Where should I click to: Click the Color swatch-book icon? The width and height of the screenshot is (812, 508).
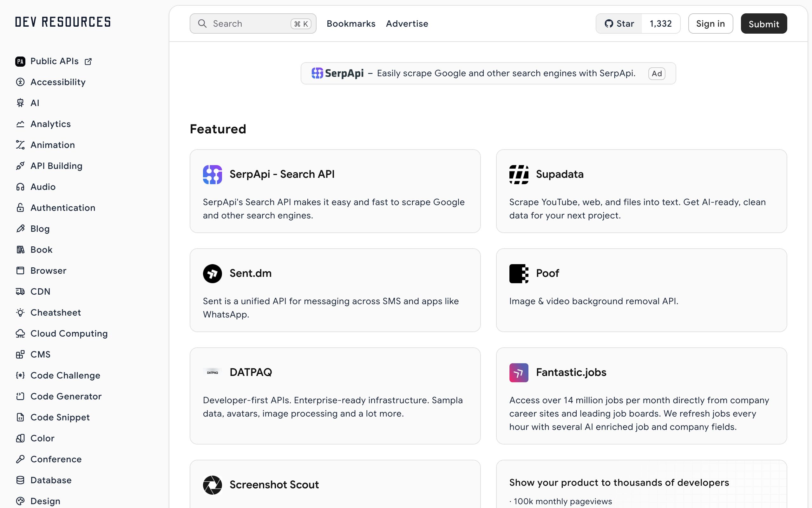[x=20, y=438]
